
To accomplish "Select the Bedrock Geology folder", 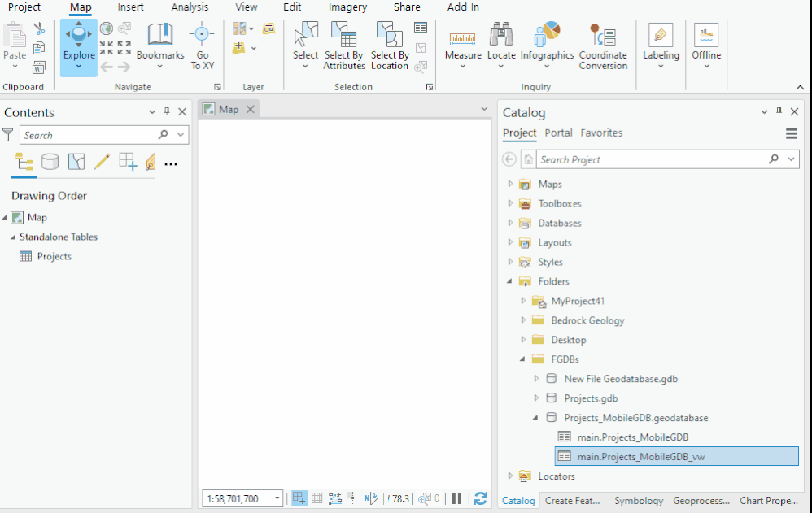I will (x=587, y=320).
